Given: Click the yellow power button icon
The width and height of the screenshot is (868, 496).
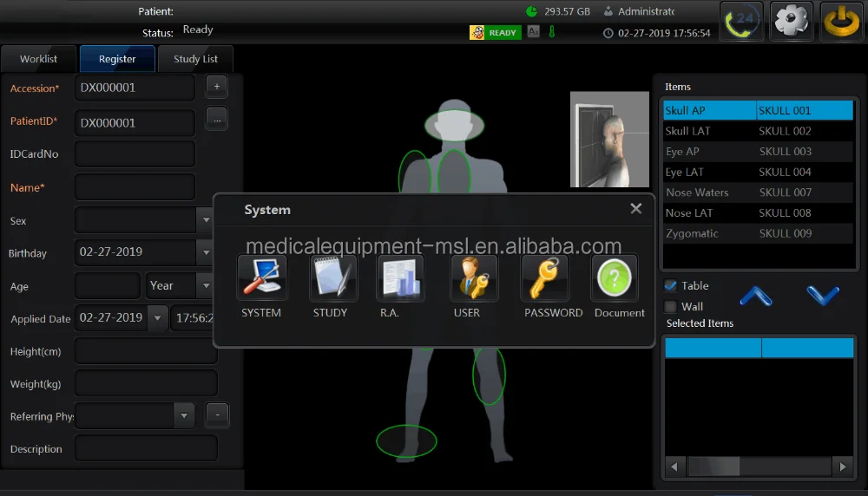Looking at the screenshot, I should [841, 21].
